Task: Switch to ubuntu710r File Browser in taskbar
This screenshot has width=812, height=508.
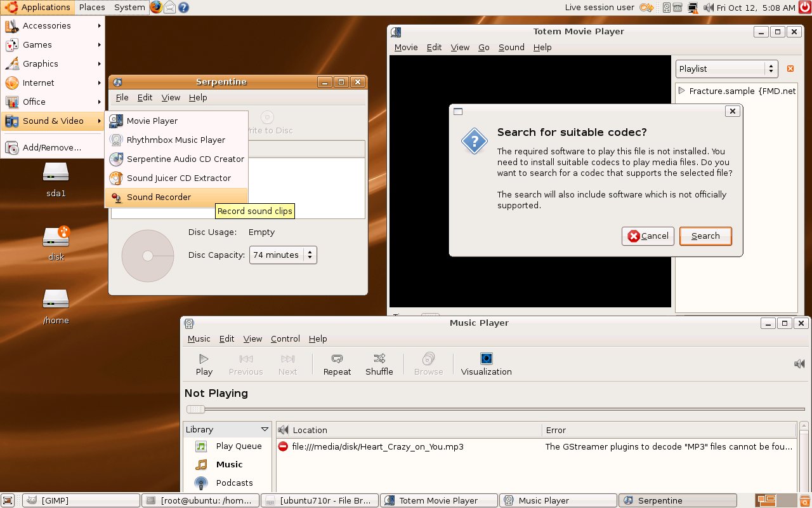Action: (320, 500)
